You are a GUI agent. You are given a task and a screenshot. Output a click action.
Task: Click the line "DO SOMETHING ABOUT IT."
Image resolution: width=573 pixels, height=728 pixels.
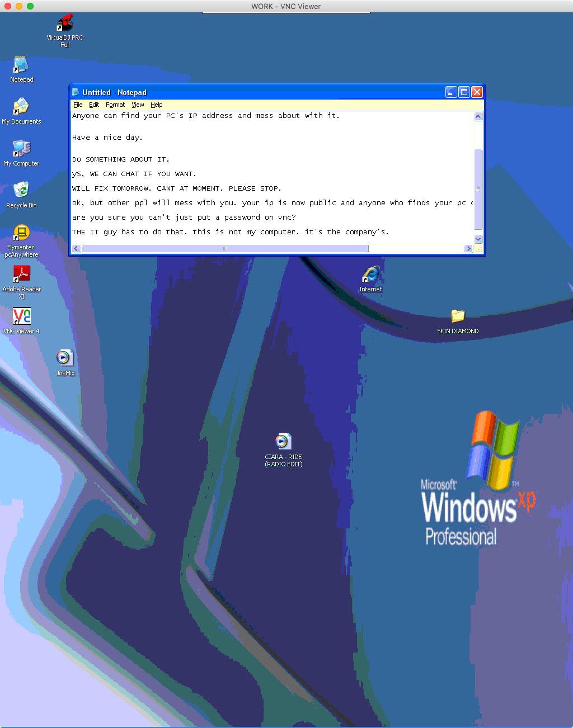pos(121,159)
